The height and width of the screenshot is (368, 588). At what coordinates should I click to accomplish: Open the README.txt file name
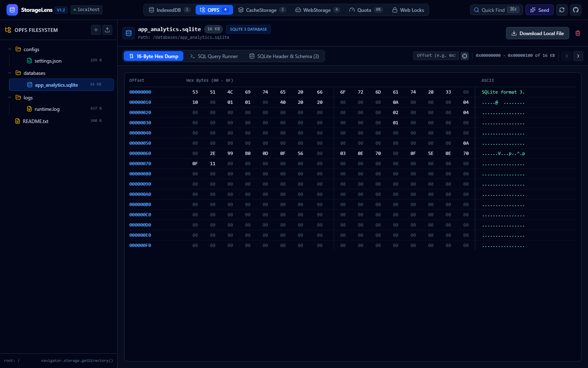tap(36, 121)
